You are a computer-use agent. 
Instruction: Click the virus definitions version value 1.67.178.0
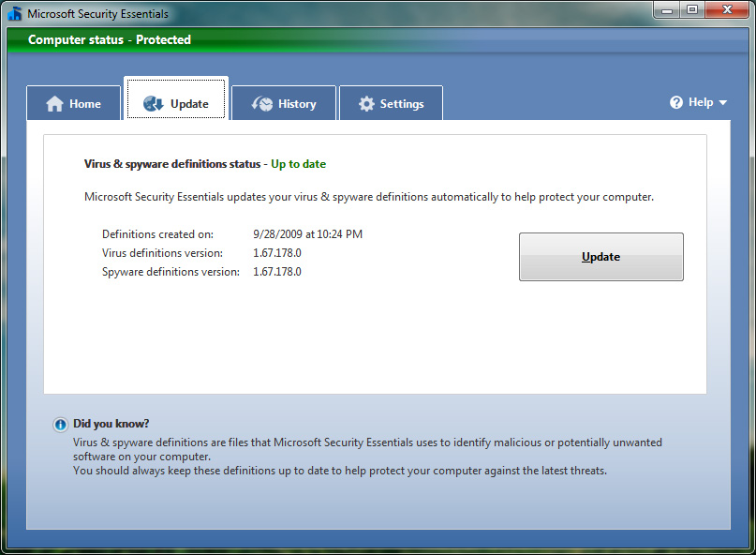277,253
